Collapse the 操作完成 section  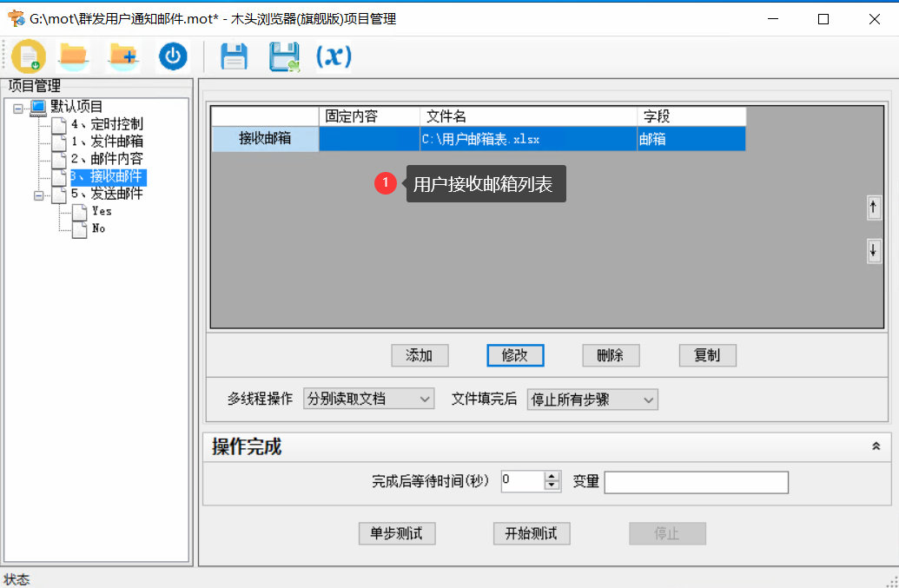[x=876, y=445]
